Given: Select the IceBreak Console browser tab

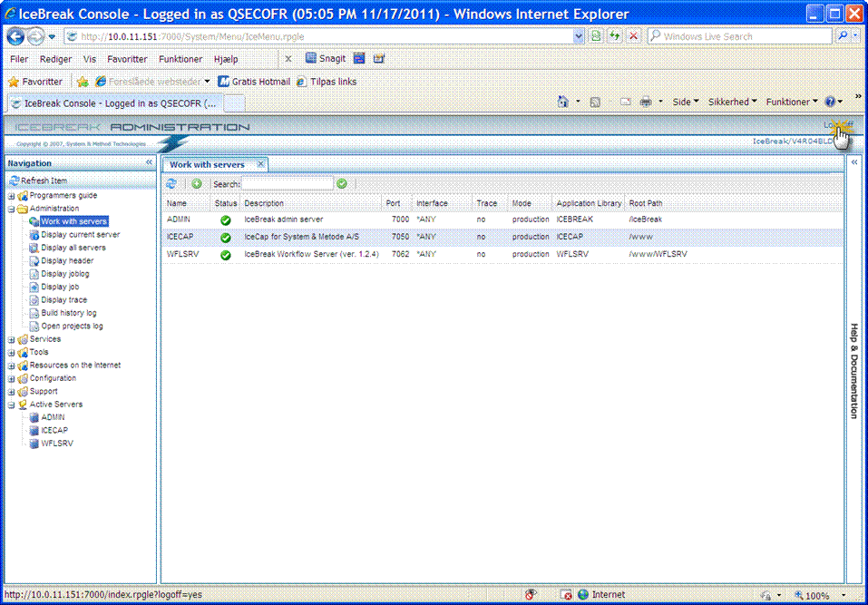Looking at the screenshot, I should click(114, 103).
